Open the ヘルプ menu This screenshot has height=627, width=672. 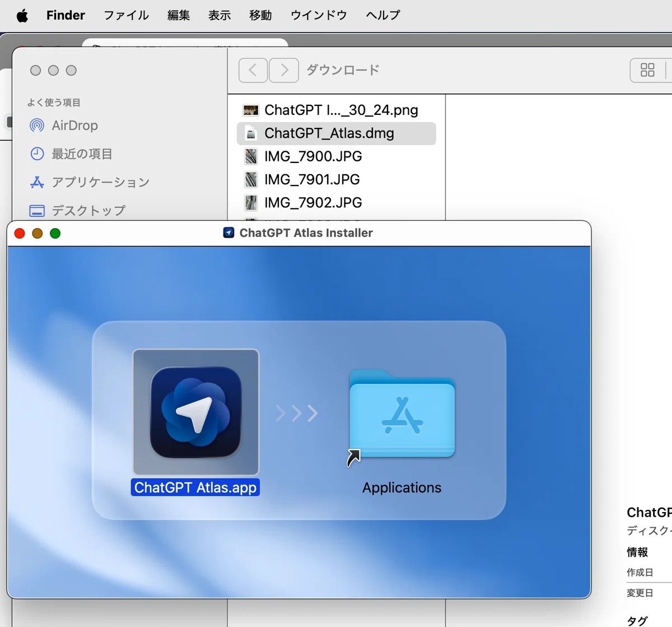coord(383,15)
